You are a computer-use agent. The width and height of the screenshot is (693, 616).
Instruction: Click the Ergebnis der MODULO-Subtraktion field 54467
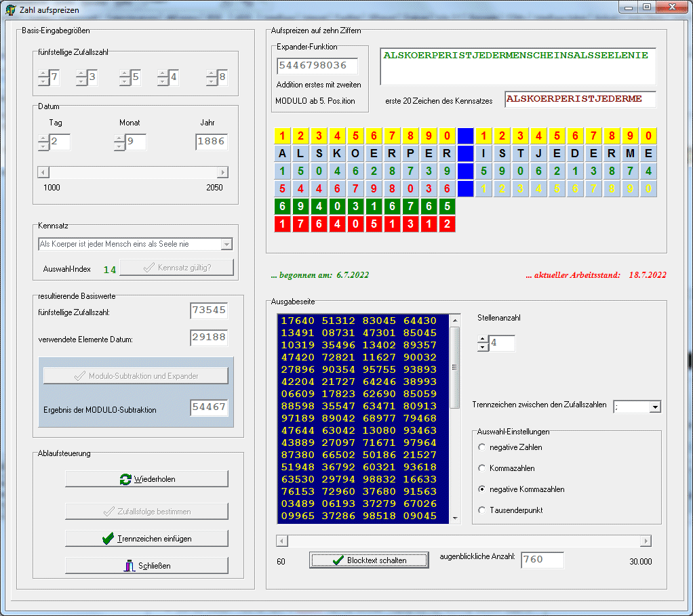[x=209, y=407]
